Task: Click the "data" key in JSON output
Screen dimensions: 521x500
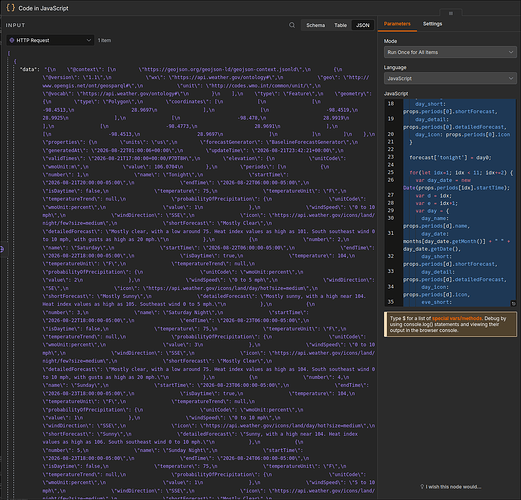Action: tap(30, 69)
